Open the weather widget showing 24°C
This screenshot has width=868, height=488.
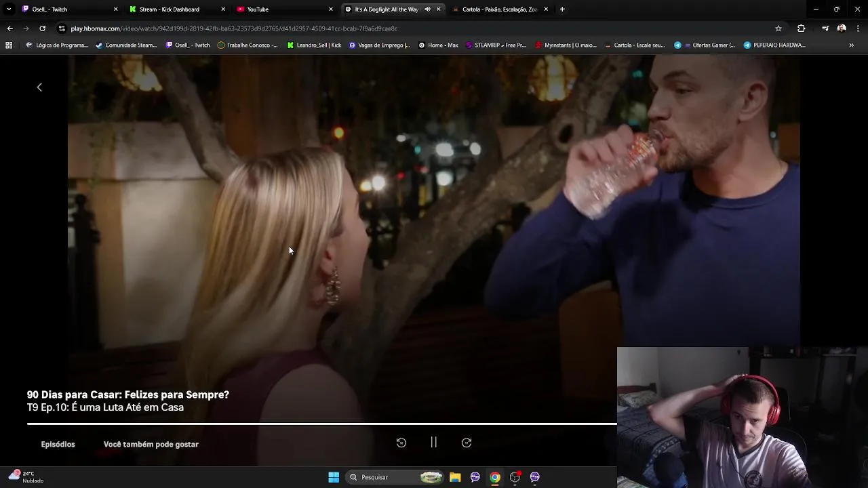[26, 477]
